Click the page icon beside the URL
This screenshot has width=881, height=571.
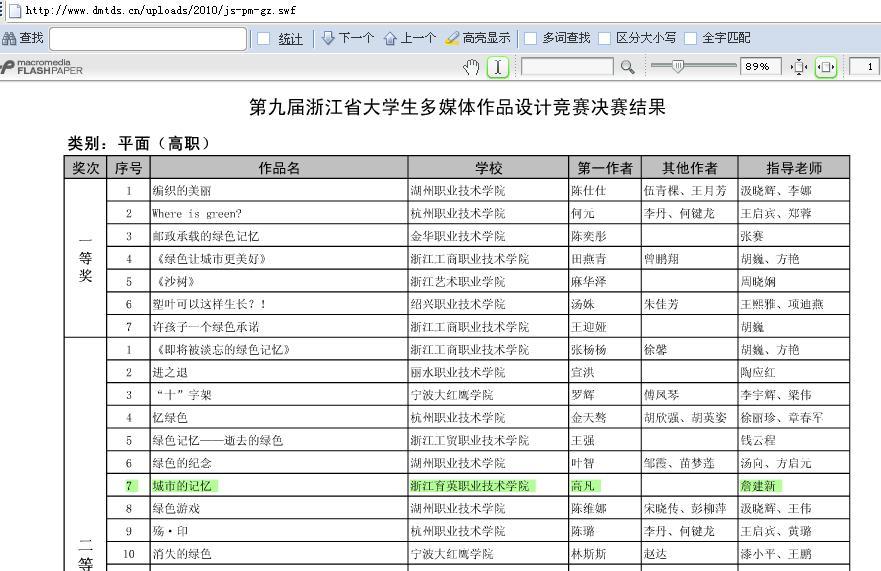(14, 10)
